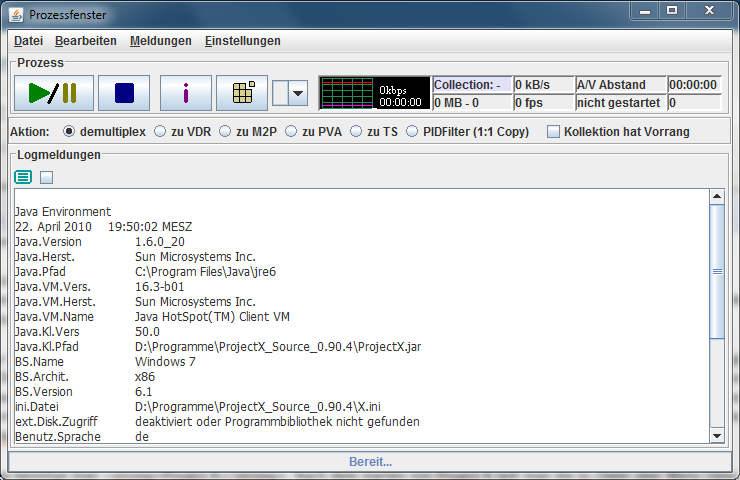Viewport: 740px width, 480px height.
Task: Click the 00:00:00 field beside A/V Abstand
Action: coord(695,84)
